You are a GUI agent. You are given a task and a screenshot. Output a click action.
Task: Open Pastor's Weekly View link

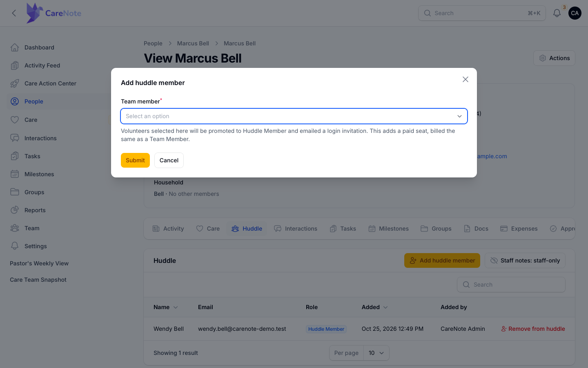[39, 263]
